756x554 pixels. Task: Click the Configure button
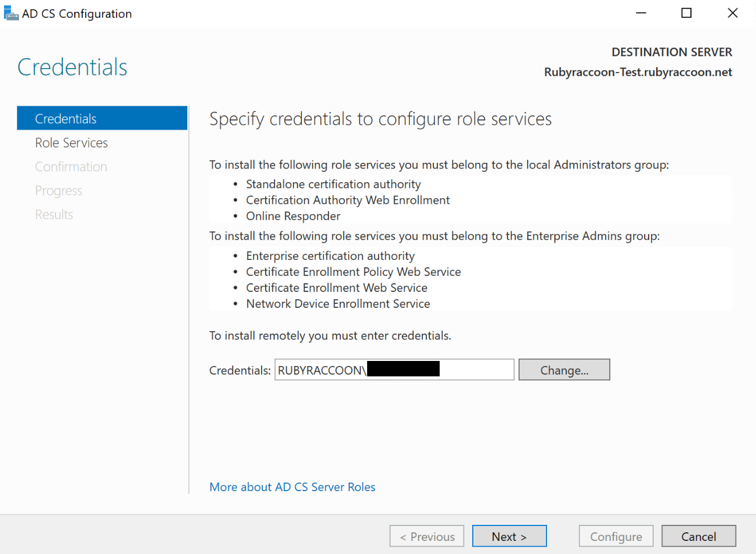point(616,536)
